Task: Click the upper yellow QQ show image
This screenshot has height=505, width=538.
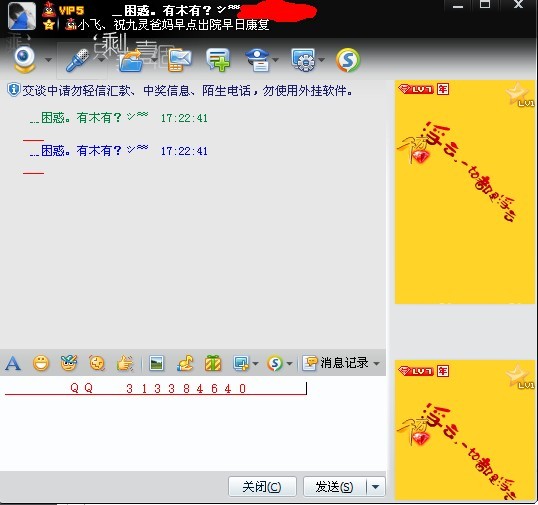Action: [x=465, y=192]
